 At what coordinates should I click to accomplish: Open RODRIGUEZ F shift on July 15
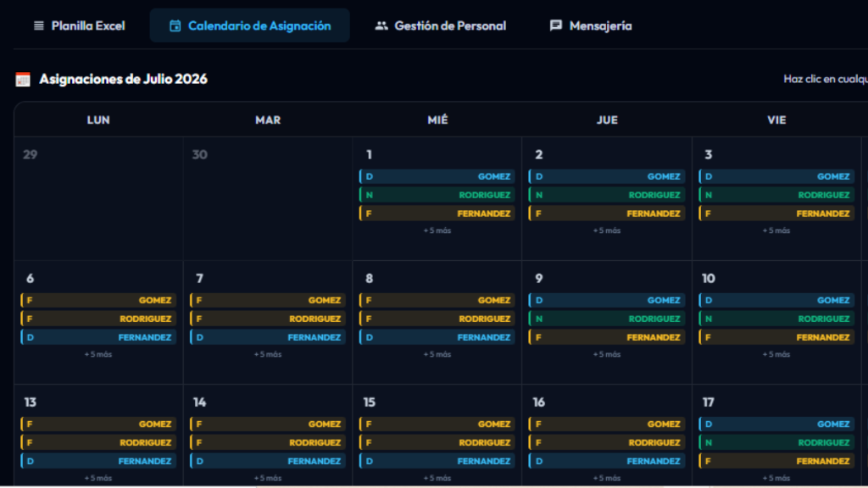[x=437, y=443]
